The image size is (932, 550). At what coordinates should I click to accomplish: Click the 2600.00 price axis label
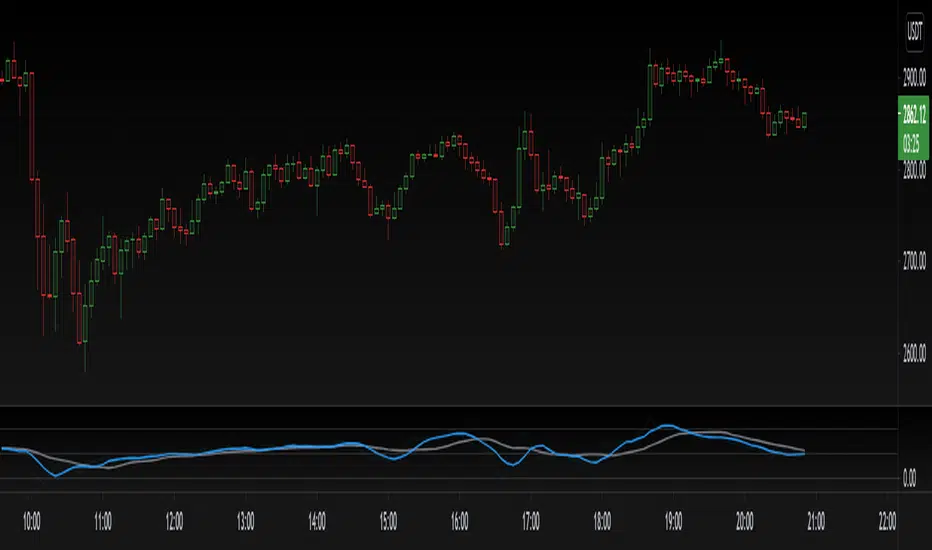coord(914,353)
